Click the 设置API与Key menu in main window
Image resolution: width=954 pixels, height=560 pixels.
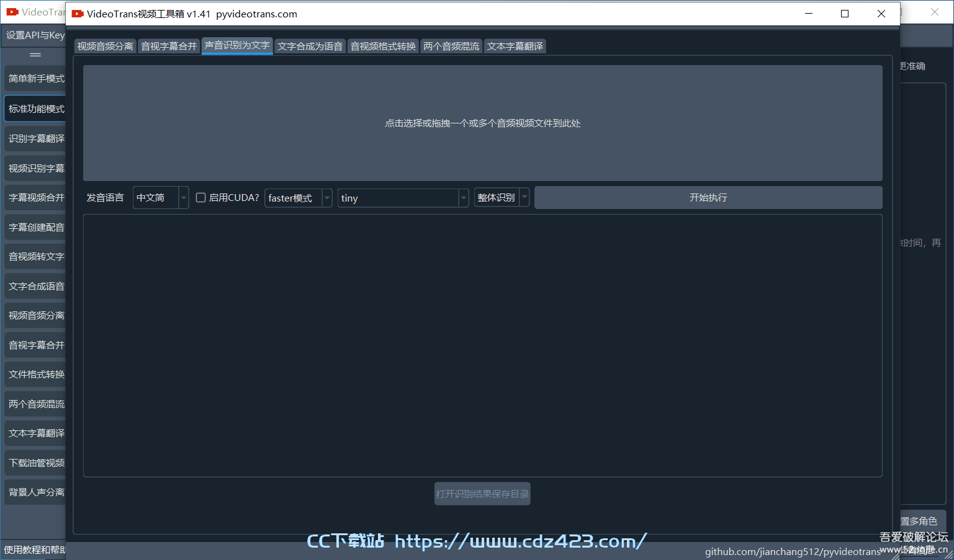pos(35,35)
